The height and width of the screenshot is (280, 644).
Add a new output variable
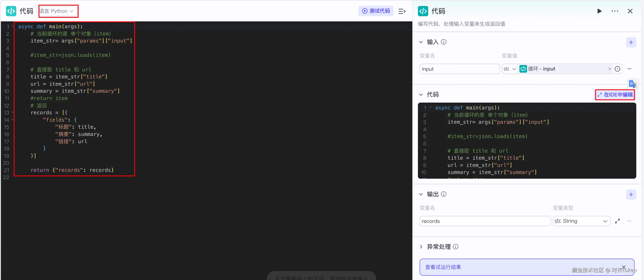(631, 195)
